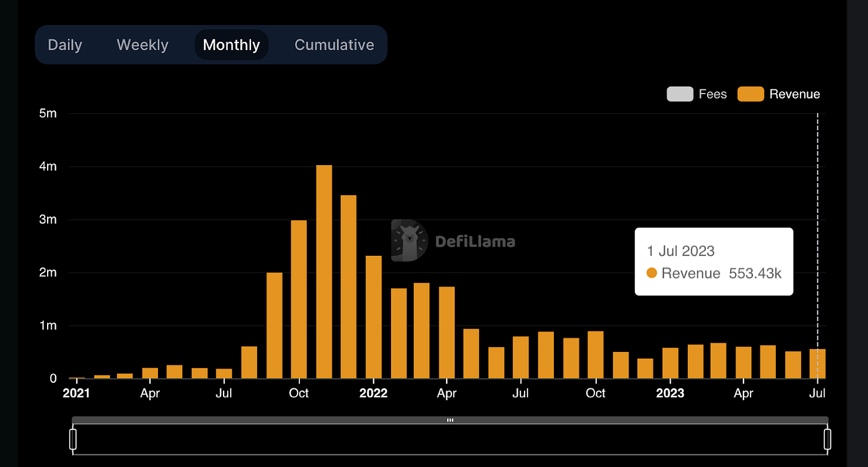The image size is (868, 467).
Task: Click the April 2022 revenue bar
Action: pyautogui.click(x=447, y=333)
